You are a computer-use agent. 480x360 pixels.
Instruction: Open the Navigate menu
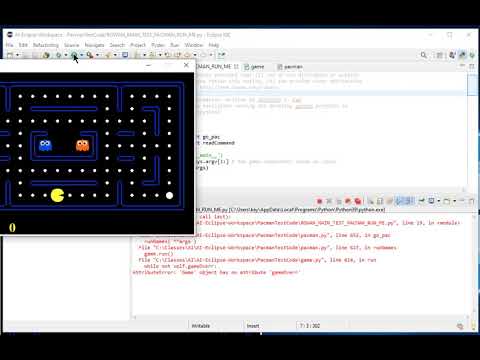tap(95, 45)
